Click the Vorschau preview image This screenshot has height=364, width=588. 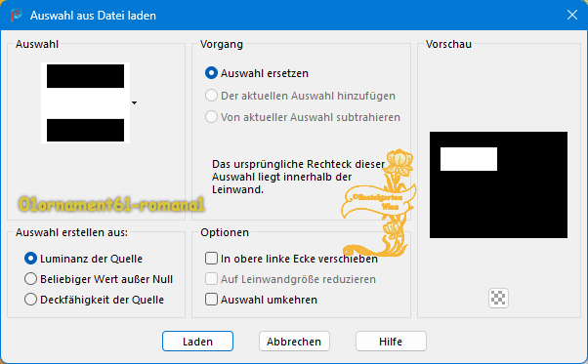pos(498,184)
